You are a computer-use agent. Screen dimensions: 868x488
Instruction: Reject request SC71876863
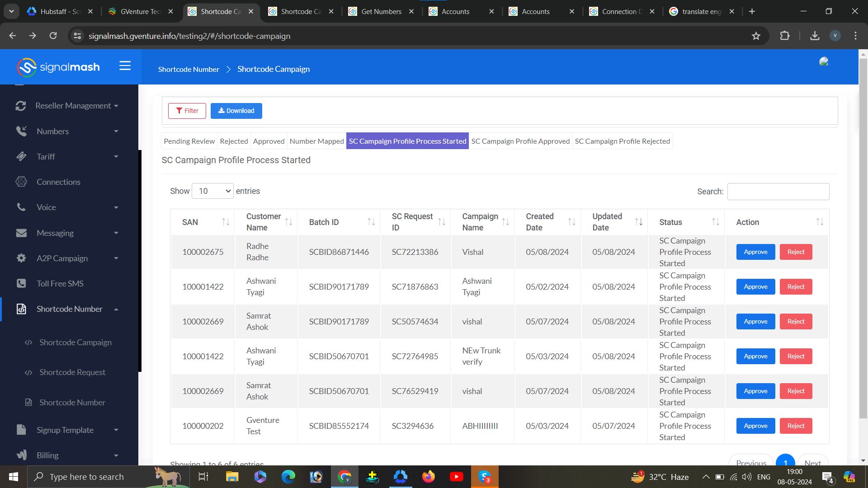tap(796, 286)
